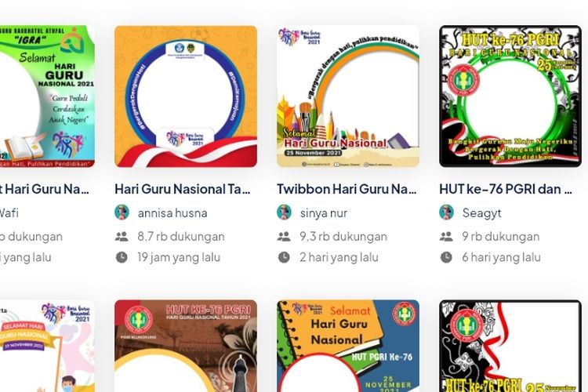Image resolution: width=588 pixels, height=392 pixels.
Task: Open the brown HUT KE-76 PGRI thumbnail
Action: pyautogui.click(x=186, y=346)
